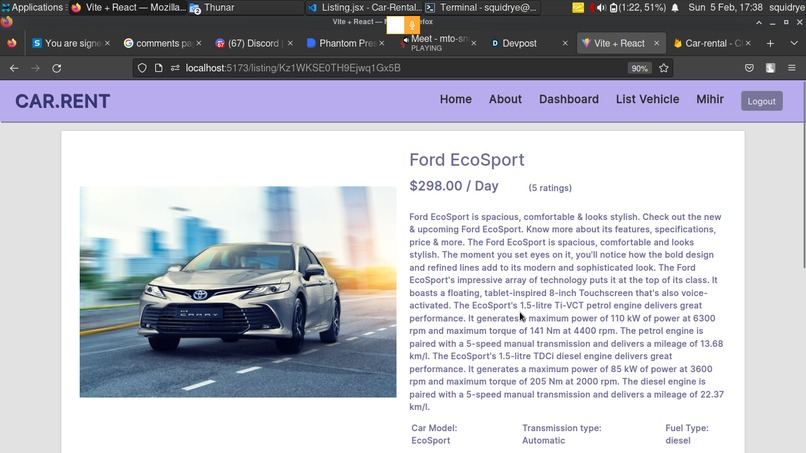The image size is (806, 453).
Task: Open the battery indicator in panel
Action: [x=637, y=7]
